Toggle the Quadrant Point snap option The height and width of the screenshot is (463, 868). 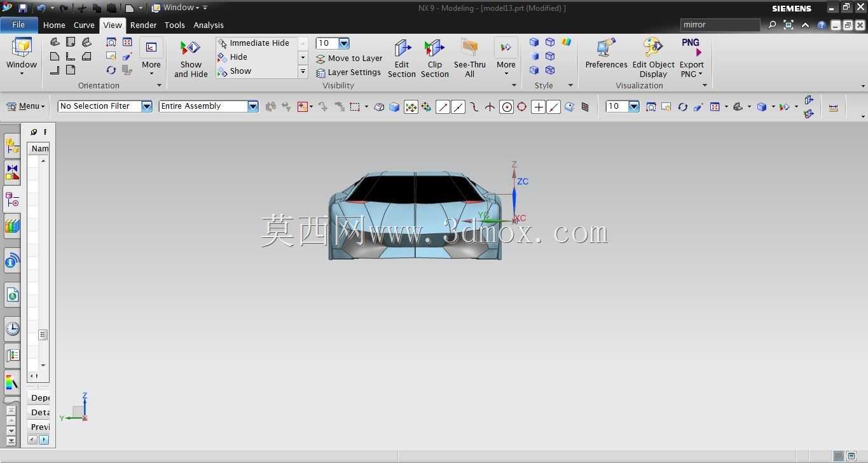(521, 107)
